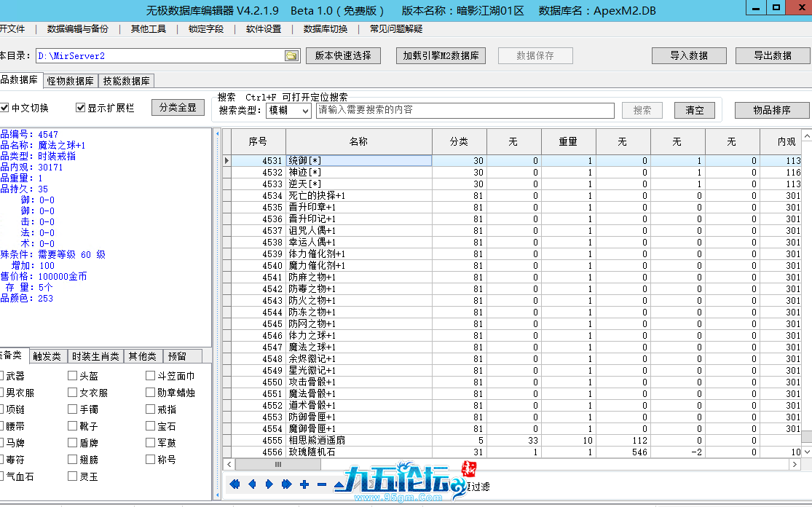Check the 宝石 category checkbox
This screenshot has width=812, height=507.
(150, 426)
